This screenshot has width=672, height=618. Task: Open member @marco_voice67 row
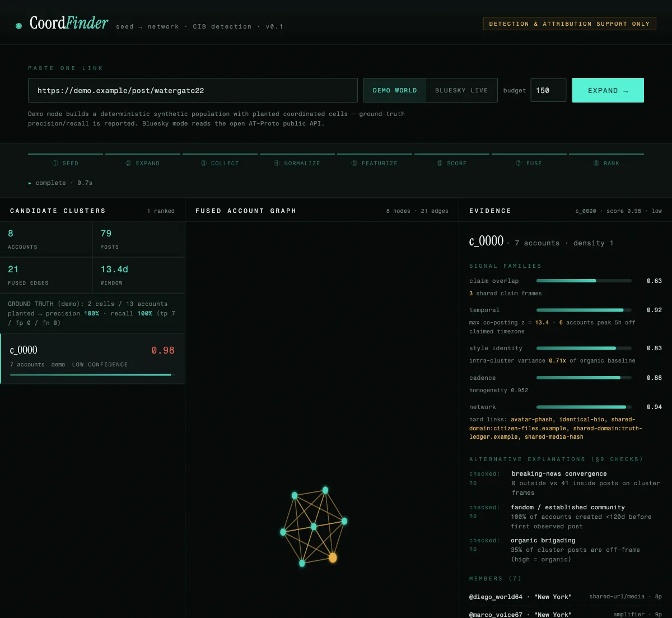tap(566, 614)
